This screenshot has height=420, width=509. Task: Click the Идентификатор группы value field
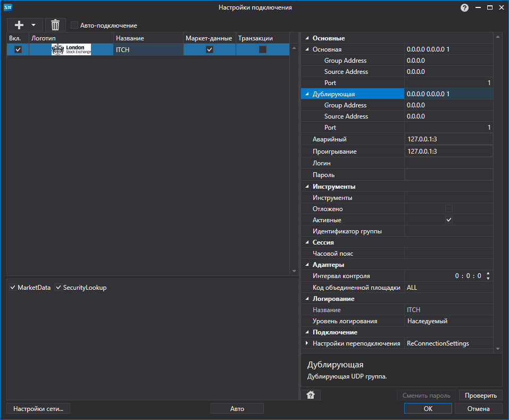[x=448, y=231]
